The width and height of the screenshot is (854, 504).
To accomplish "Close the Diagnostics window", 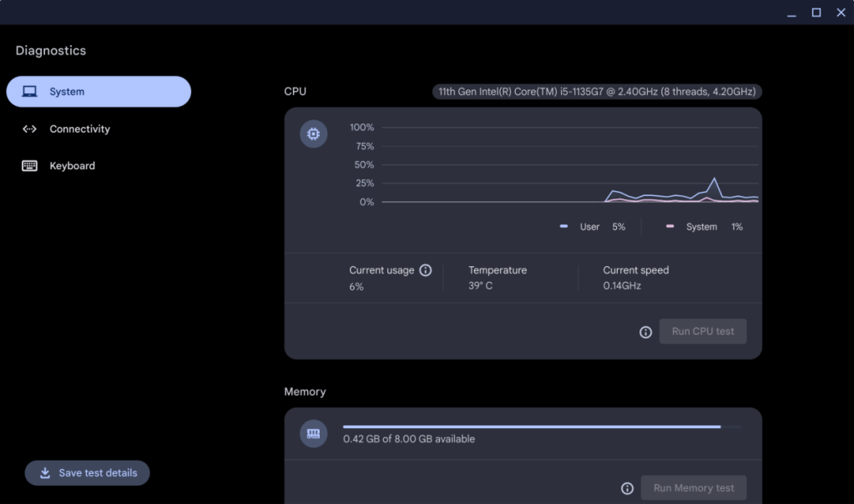I will point(841,13).
